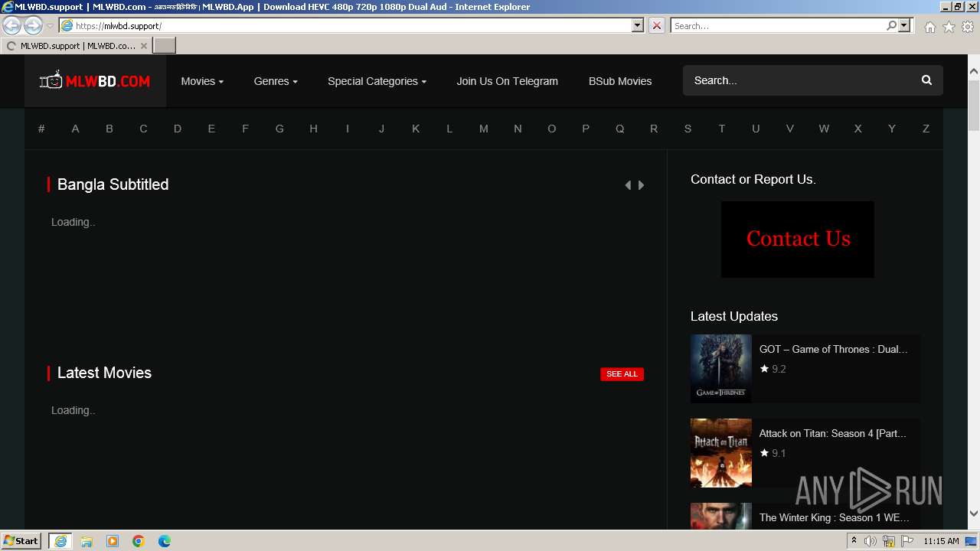The image size is (980, 551).
Task: Open Action Center flag tray icon
Action: point(907,541)
